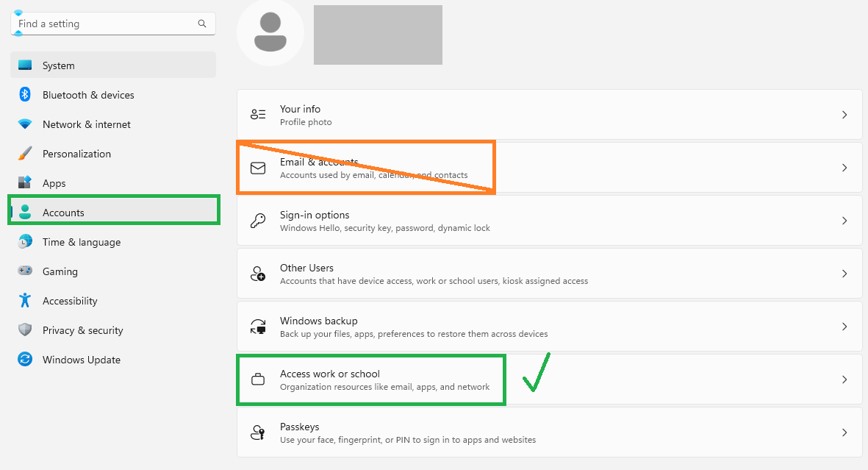Expand the Your info chevron
This screenshot has height=470, width=868.
tap(844, 115)
